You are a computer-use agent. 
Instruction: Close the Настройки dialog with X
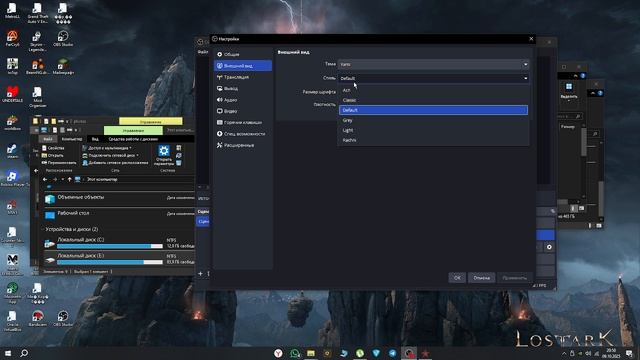pyautogui.click(x=531, y=39)
